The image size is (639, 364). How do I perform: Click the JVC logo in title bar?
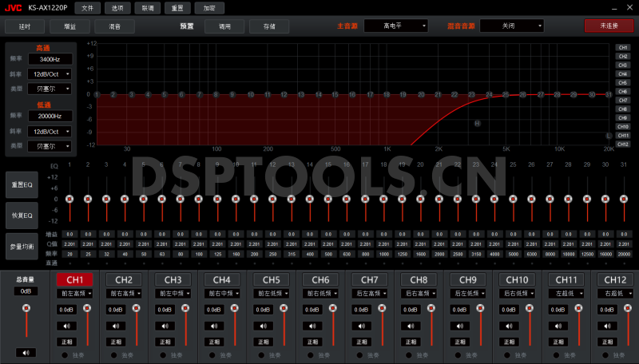click(12, 8)
